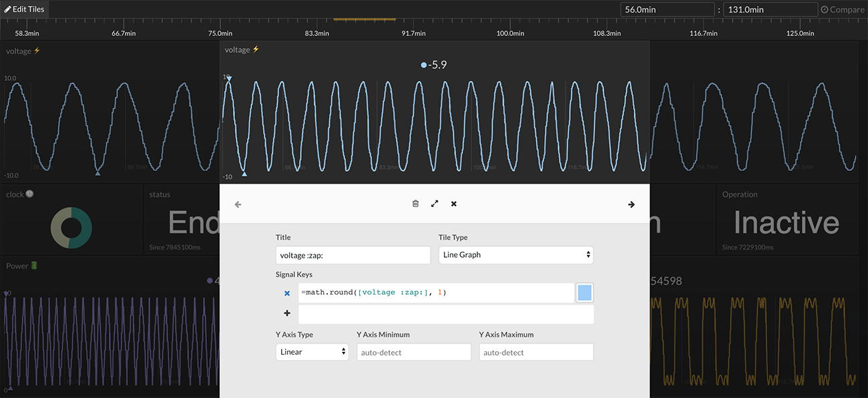Click the Compare button
This screenshot has height=398, width=868.
point(842,9)
